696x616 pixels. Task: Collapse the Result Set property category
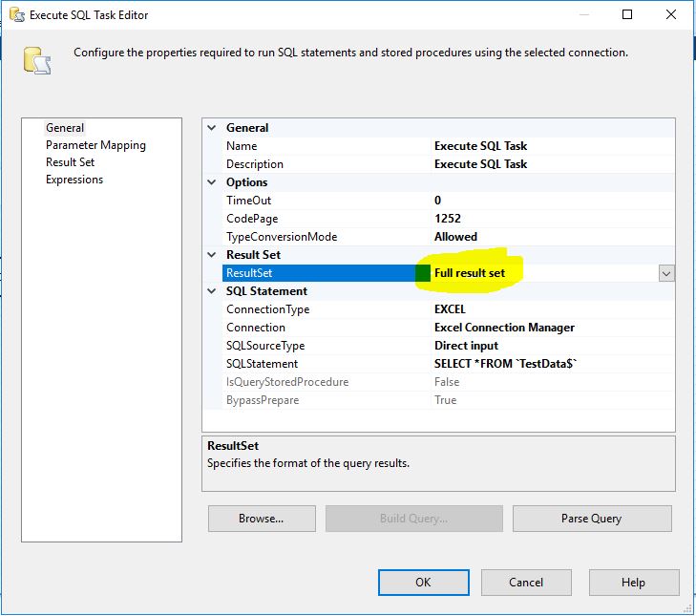[212, 255]
